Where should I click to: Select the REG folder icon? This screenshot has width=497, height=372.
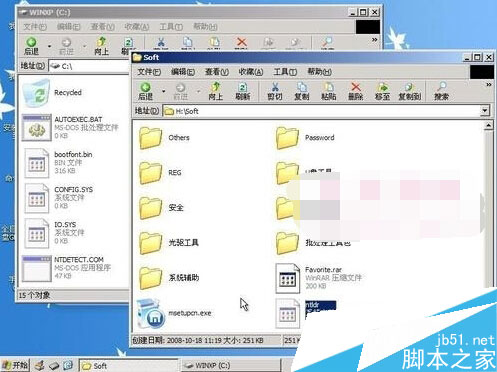pos(151,173)
